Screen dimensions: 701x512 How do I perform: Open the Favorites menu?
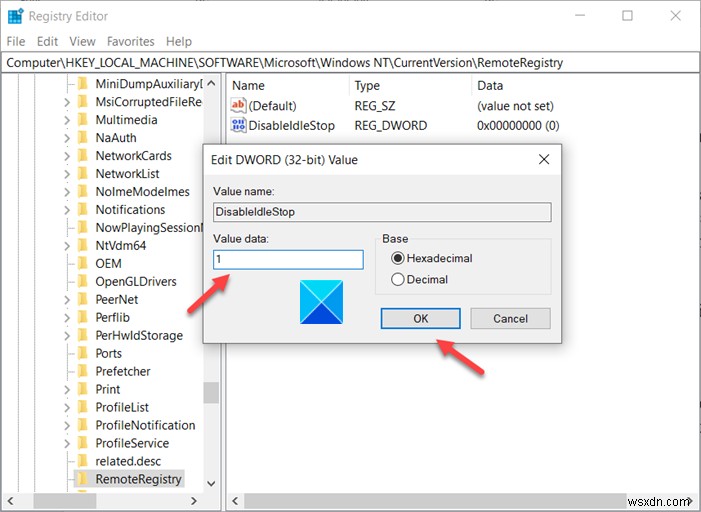[131, 42]
